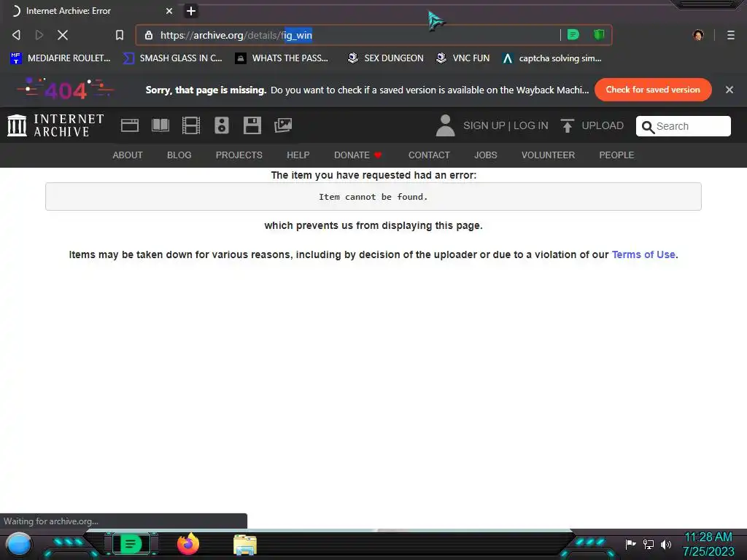Open the Web (Wayback) media icon
Viewport: 747px width, 560px height.
(130, 125)
